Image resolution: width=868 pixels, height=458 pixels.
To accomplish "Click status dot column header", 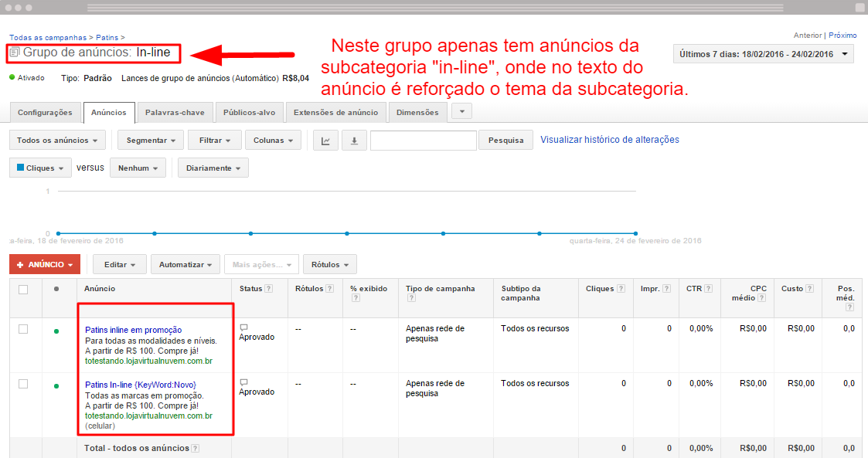I will [56, 289].
